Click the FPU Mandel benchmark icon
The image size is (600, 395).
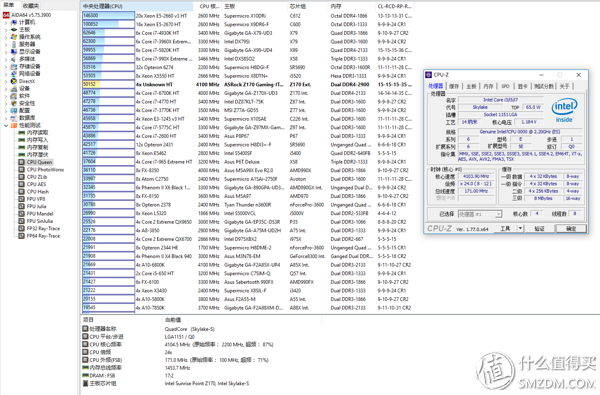coord(22,214)
